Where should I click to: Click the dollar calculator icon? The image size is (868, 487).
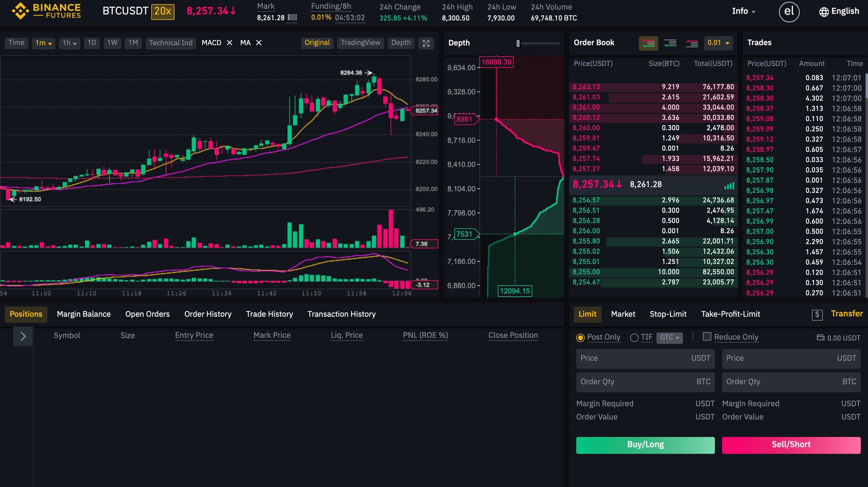click(817, 315)
